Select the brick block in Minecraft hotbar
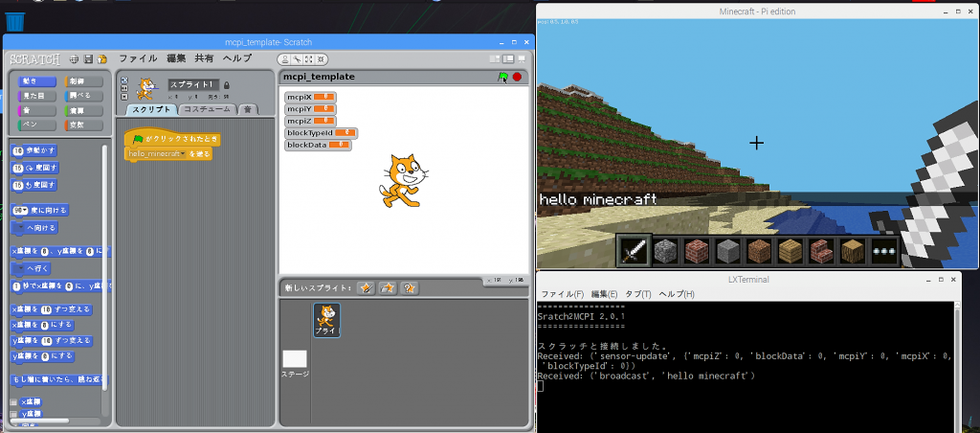The width and height of the screenshot is (980, 433). (697, 252)
